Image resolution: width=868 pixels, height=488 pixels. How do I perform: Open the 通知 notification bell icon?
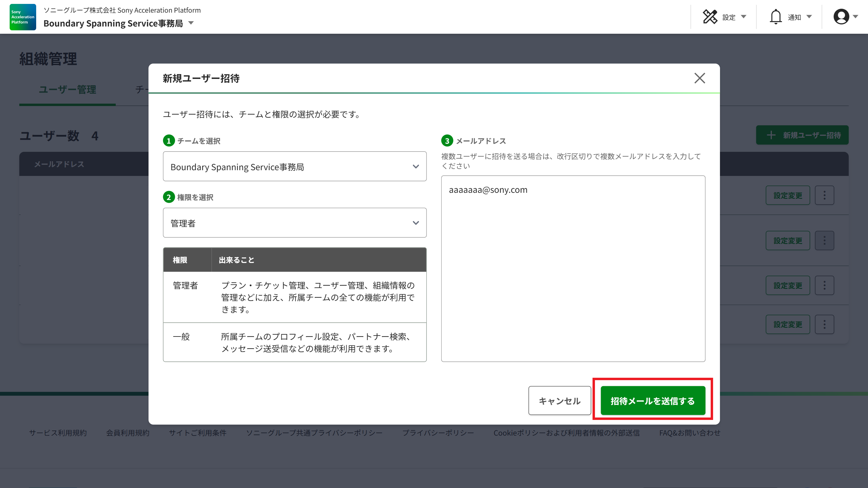point(776,16)
